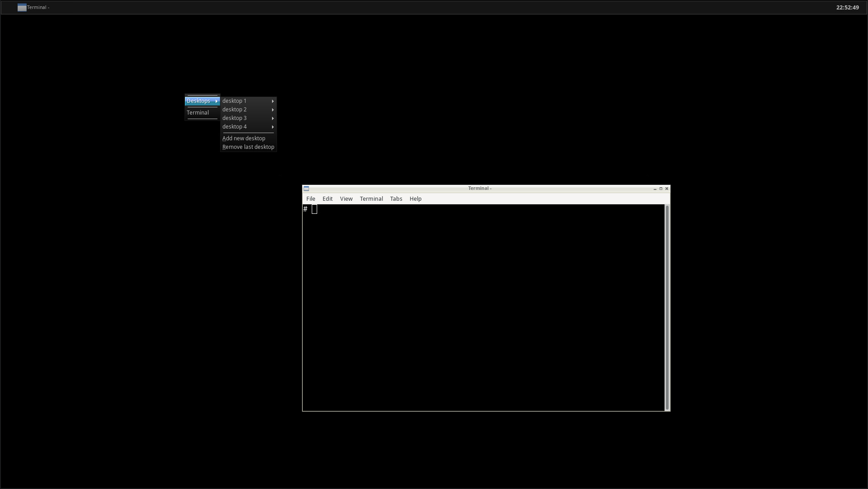This screenshot has height=489, width=868.
Task: Click the Terminal task button on the taskbar
Action: click(x=36, y=7)
